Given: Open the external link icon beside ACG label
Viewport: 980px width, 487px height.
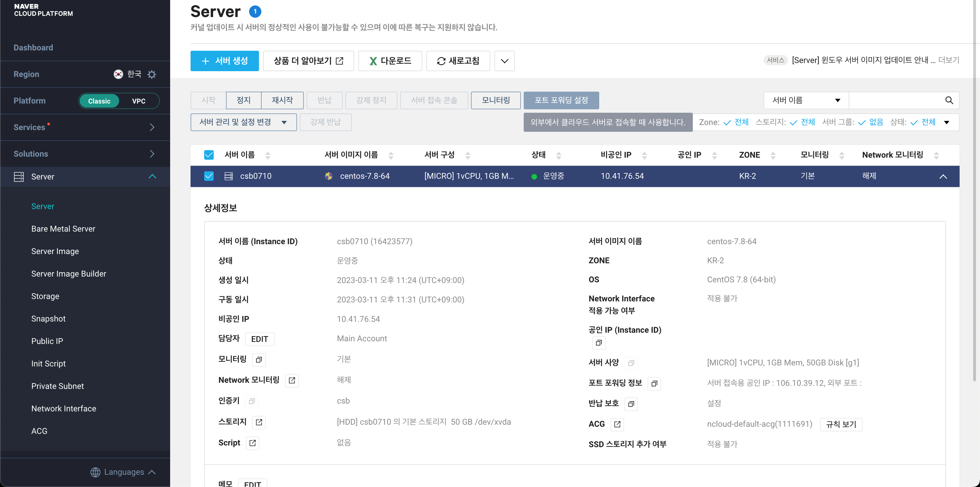Looking at the screenshot, I should pyautogui.click(x=617, y=424).
